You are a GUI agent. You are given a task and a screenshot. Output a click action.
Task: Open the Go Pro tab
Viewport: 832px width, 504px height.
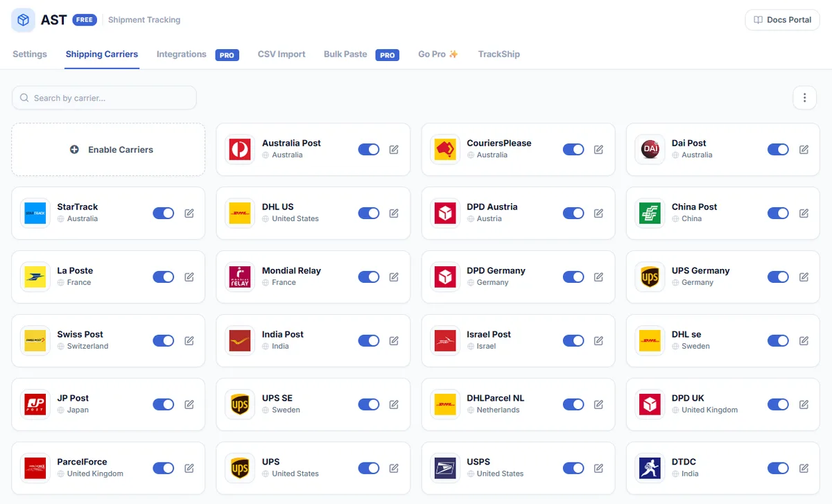(x=438, y=54)
